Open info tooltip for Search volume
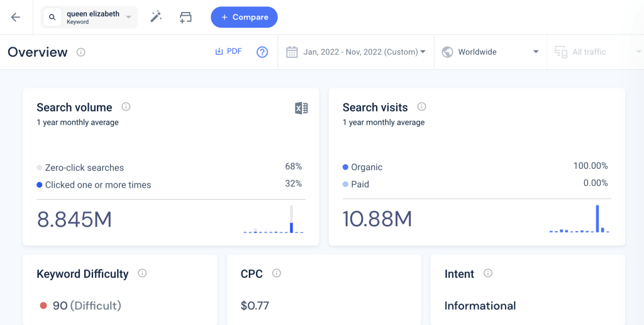Viewport: 644px width, 325px height. 126,107
